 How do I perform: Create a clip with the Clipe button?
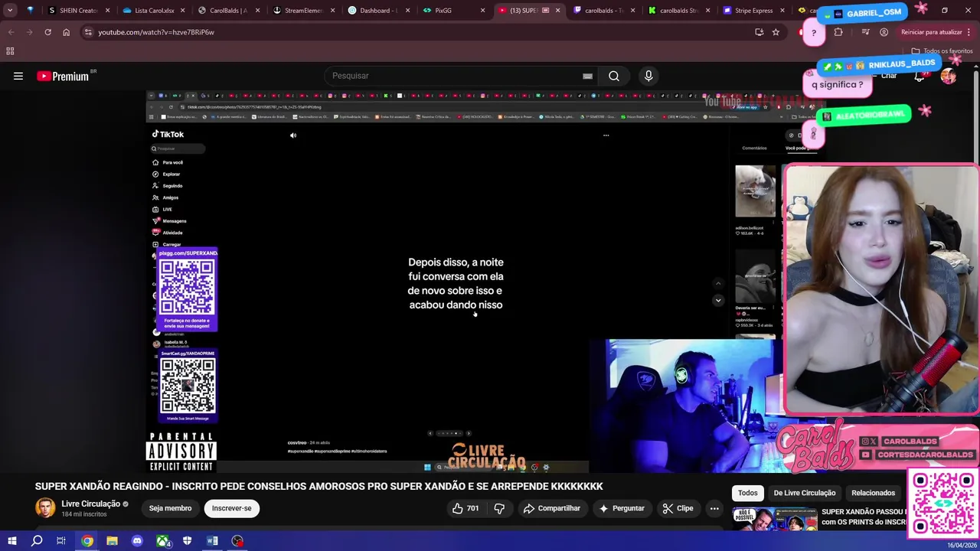coord(678,508)
